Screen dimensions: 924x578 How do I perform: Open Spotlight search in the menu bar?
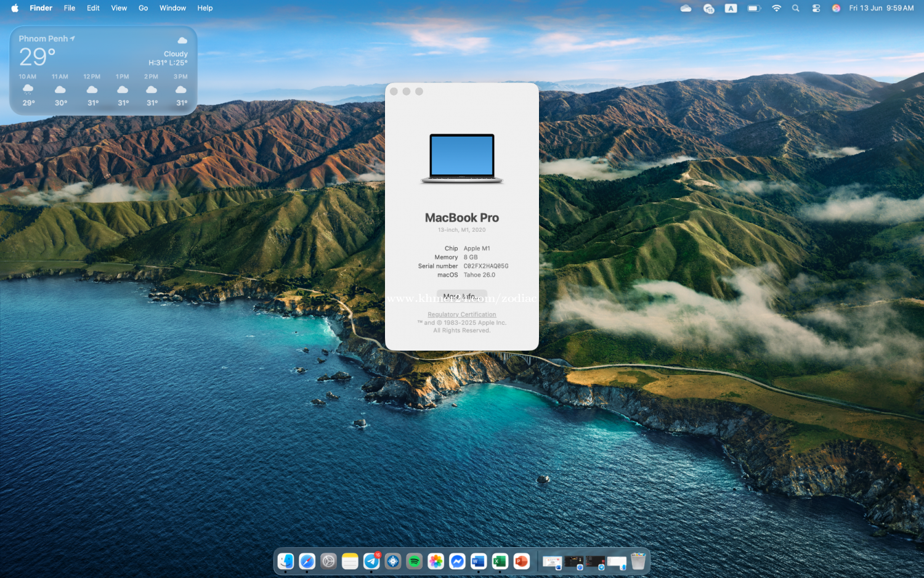(796, 8)
